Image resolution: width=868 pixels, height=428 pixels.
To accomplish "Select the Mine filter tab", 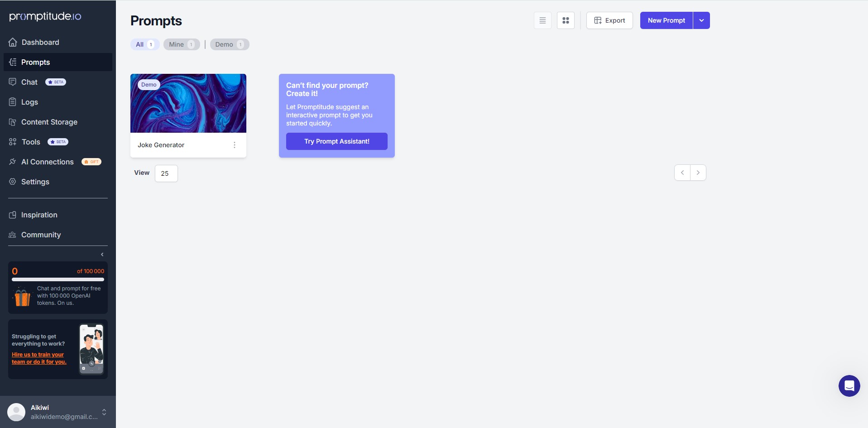I will tap(182, 44).
